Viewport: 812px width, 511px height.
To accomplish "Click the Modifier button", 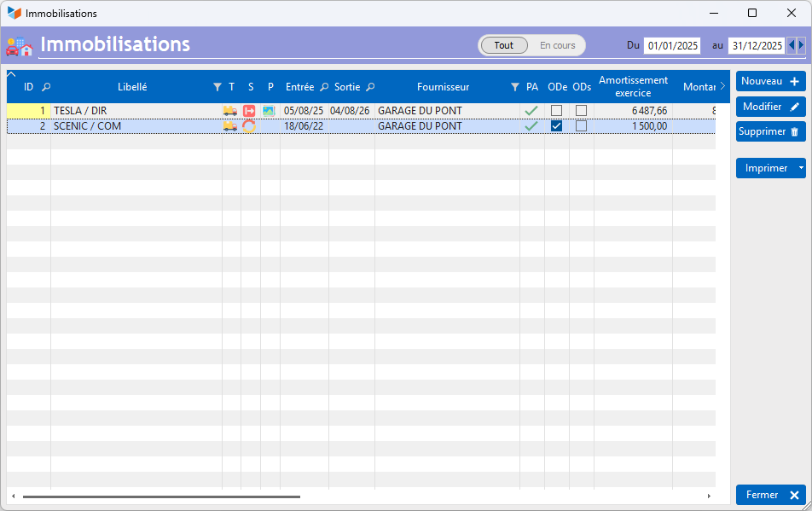I will pyautogui.click(x=770, y=107).
